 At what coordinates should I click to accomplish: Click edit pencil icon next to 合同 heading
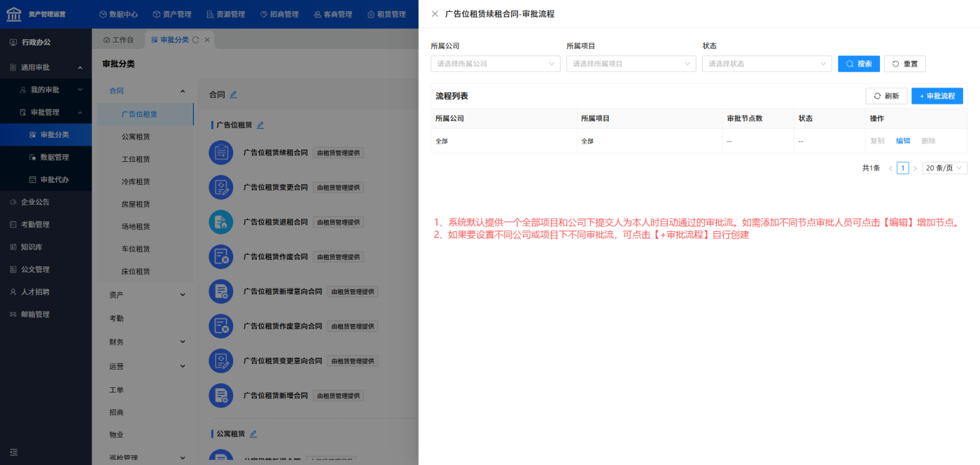pyautogui.click(x=233, y=95)
